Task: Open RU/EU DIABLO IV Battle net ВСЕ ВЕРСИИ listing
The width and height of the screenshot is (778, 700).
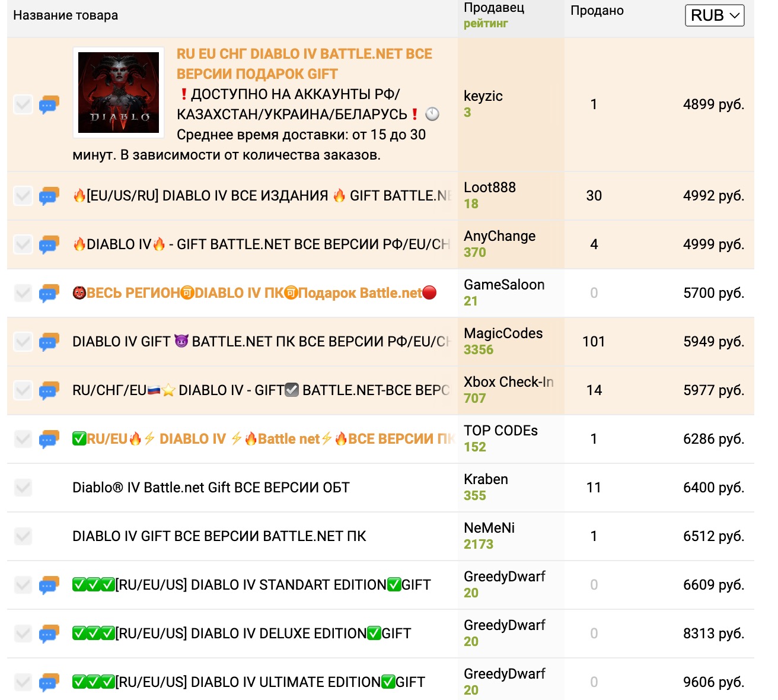Action: tap(263, 439)
